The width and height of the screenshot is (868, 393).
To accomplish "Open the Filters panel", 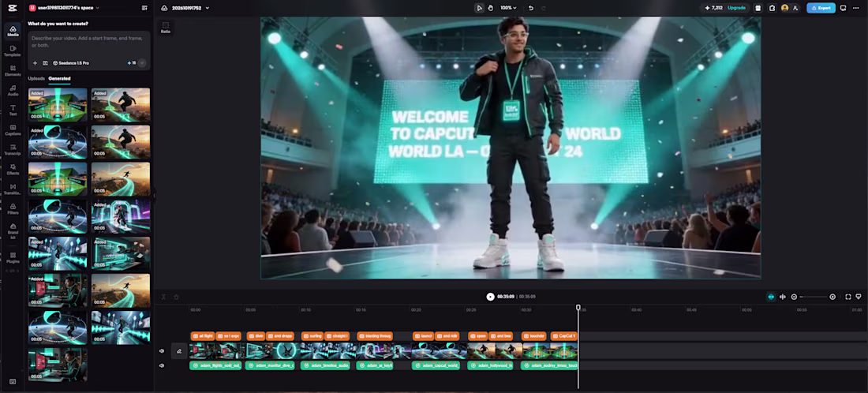I will [13, 208].
